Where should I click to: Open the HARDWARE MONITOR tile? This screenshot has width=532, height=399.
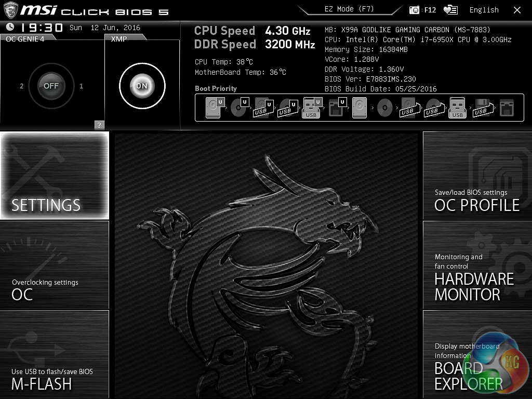pos(477,265)
